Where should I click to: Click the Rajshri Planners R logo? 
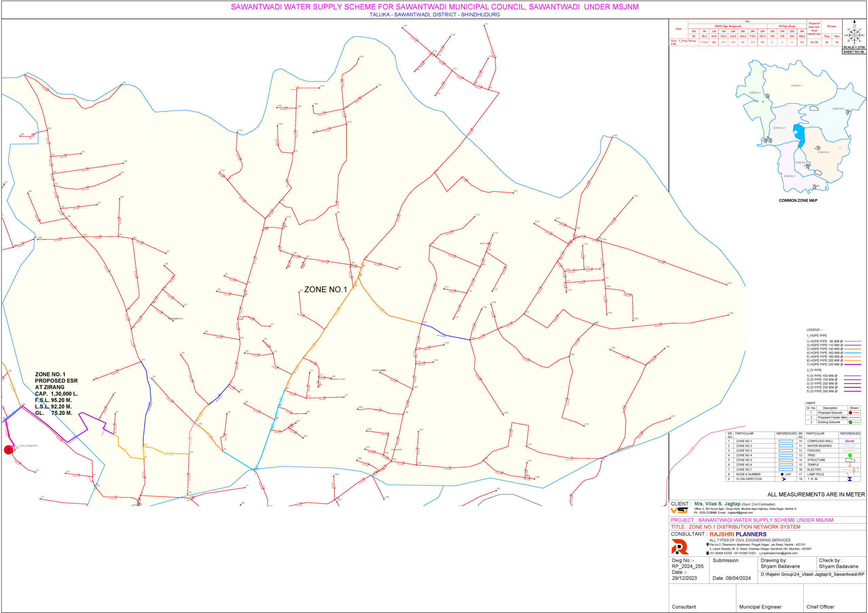[679, 547]
